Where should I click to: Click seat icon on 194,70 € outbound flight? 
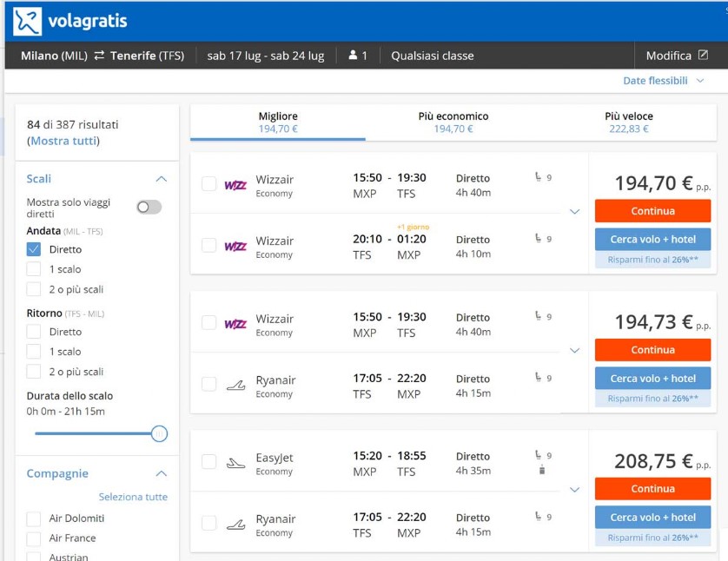(538, 177)
